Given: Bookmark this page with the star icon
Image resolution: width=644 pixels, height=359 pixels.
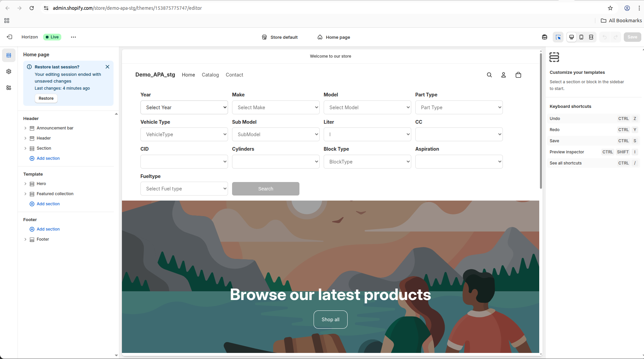Looking at the screenshot, I should (x=610, y=8).
